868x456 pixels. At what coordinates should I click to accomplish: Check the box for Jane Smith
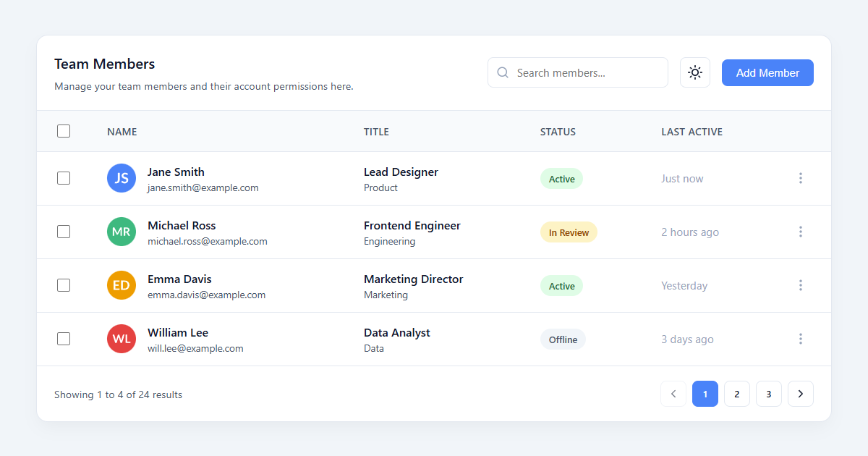pos(64,178)
